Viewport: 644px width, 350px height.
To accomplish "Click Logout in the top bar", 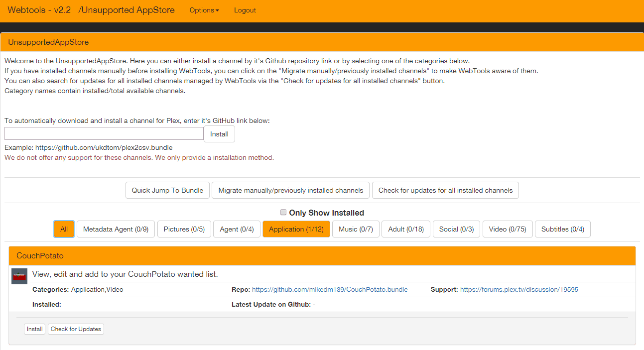I will [x=245, y=10].
